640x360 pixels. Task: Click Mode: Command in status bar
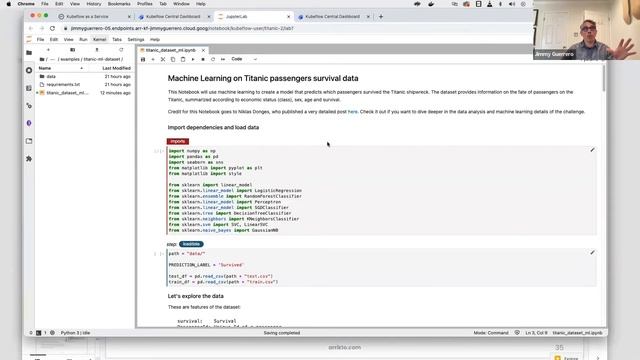coord(491,333)
